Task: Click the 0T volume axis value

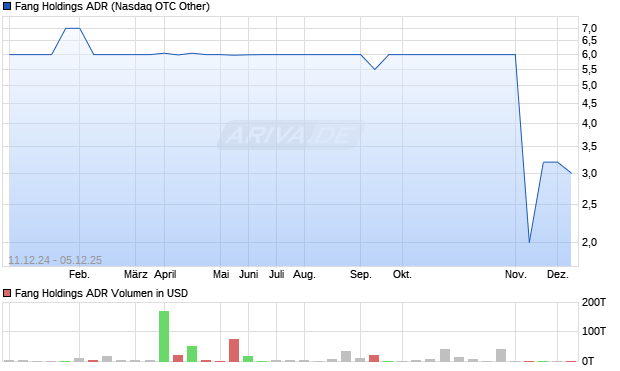Action: coord(588,361)
